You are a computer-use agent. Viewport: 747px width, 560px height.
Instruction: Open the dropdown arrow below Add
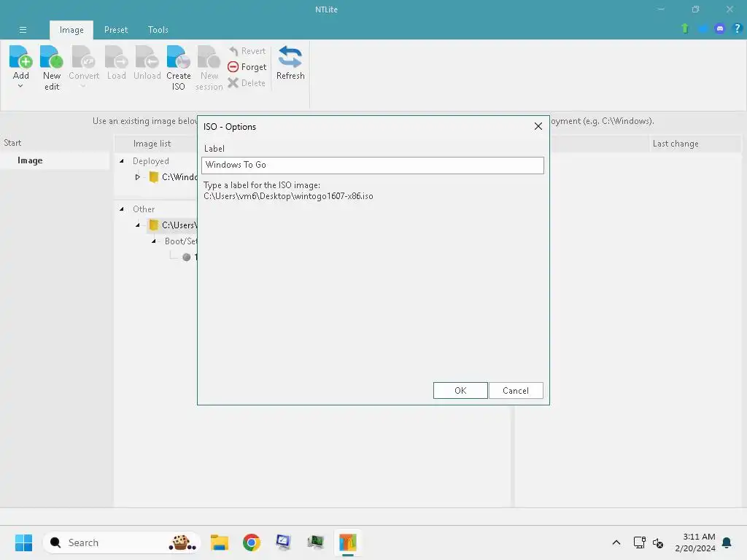tap(20, 86)
